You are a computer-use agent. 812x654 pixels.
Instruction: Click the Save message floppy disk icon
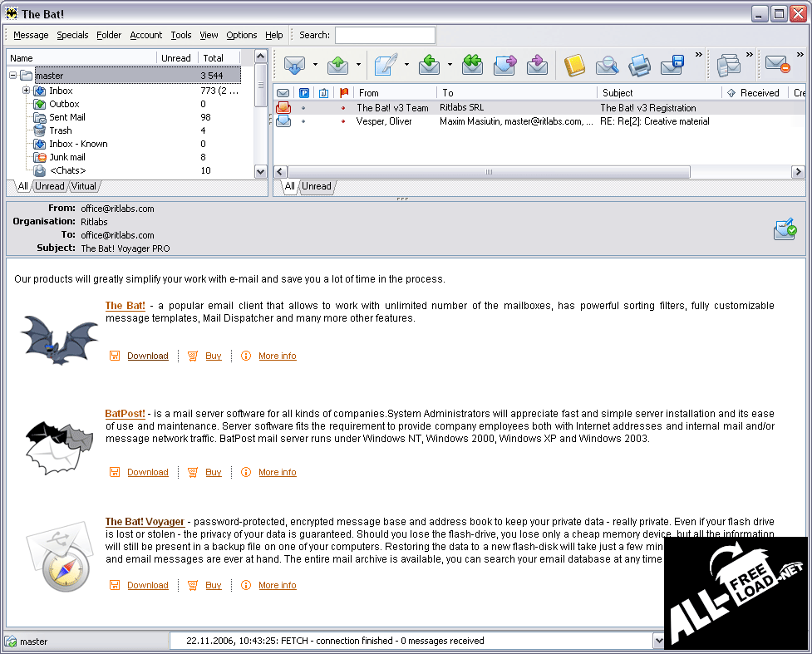[x=672, y=65]
